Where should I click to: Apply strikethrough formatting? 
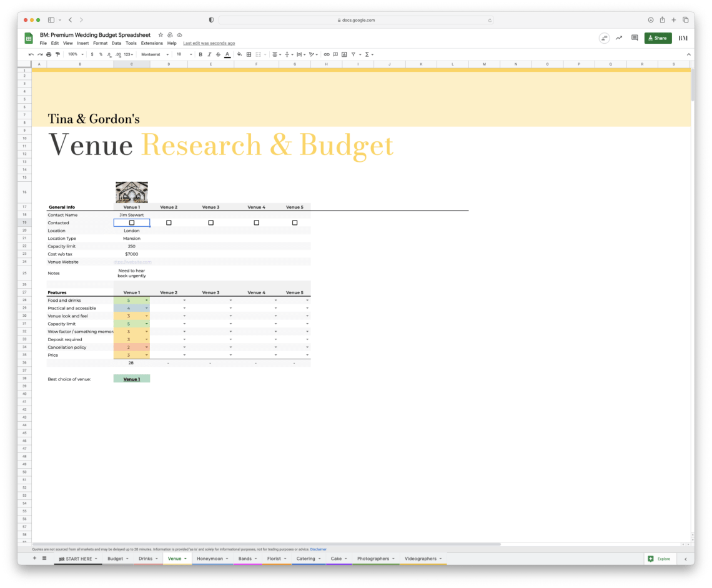click(218, 54)
